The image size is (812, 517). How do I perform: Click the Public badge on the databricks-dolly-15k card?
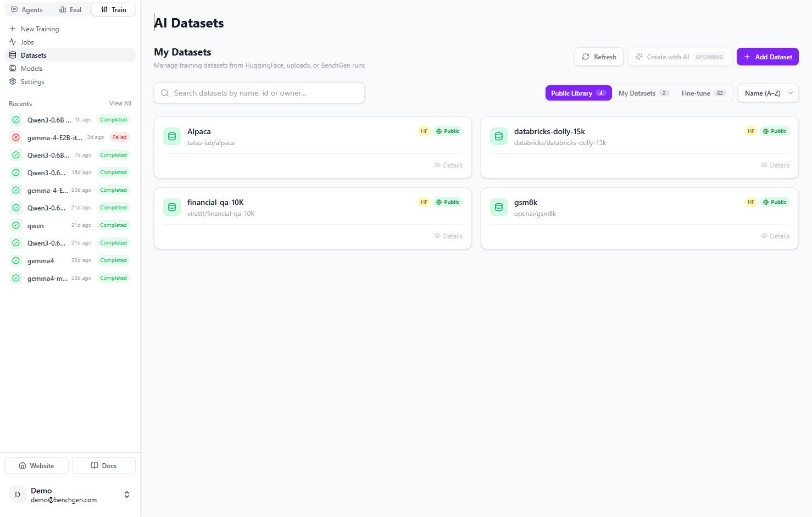point(775,131)
